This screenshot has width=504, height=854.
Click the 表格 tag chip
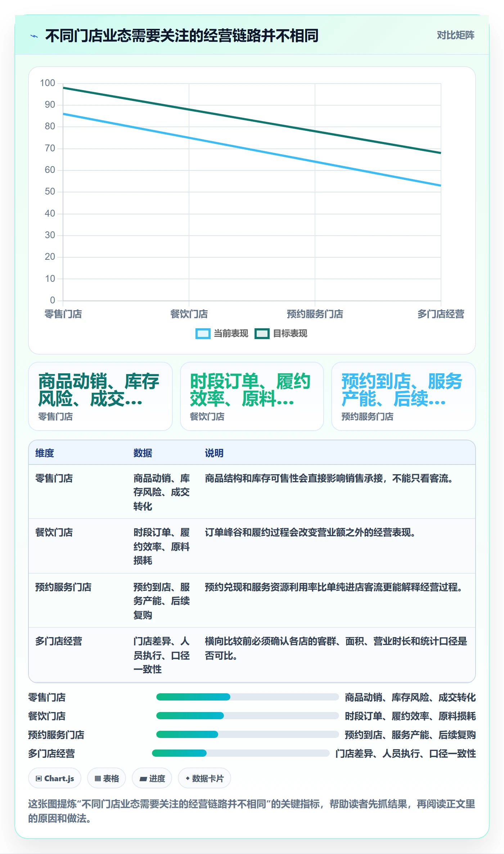click(107, 778)
